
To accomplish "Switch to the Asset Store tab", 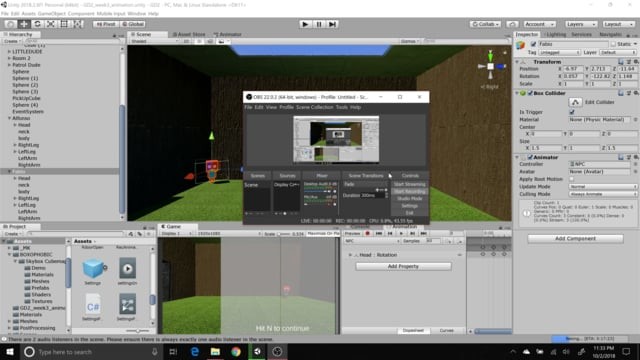I will pos(189,34).
